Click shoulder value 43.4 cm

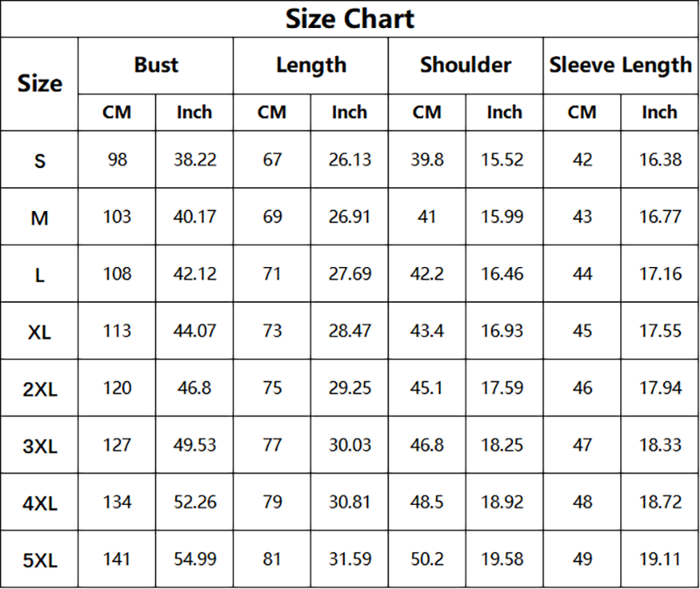[427, 331]
